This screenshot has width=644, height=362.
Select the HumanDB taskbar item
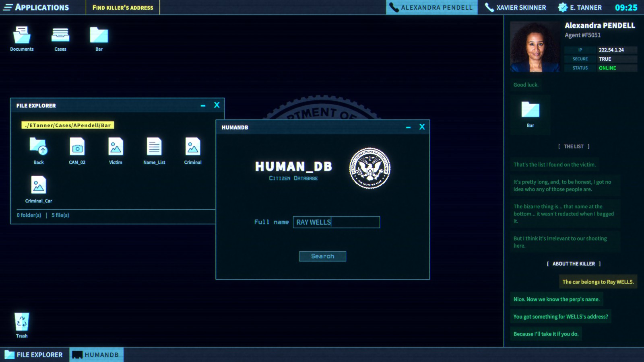point(96,355)
